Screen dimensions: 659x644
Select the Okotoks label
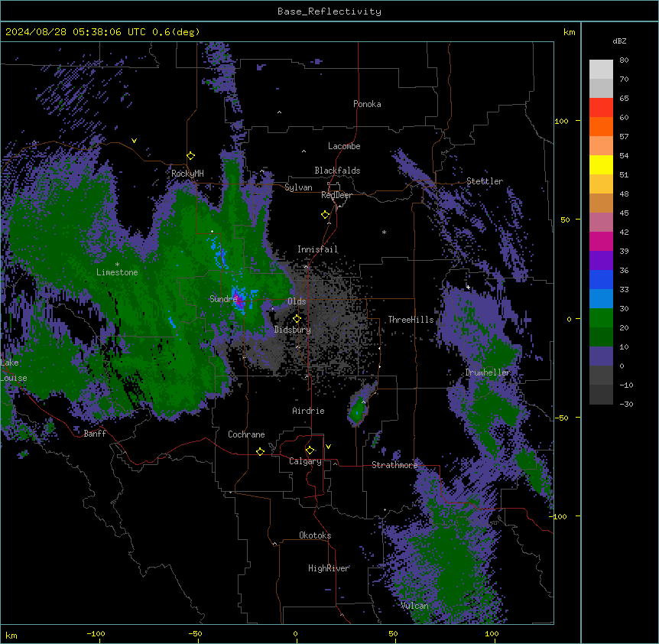click(x=315, y=535)
